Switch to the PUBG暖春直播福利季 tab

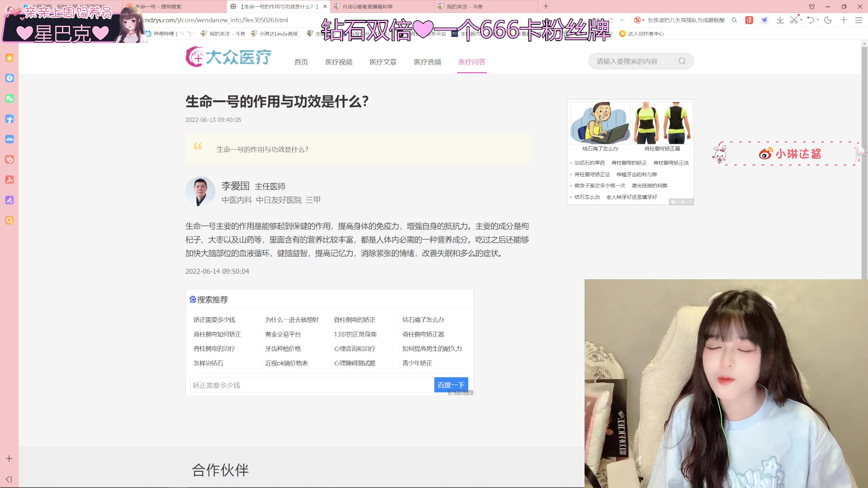[x=382, y=7]
